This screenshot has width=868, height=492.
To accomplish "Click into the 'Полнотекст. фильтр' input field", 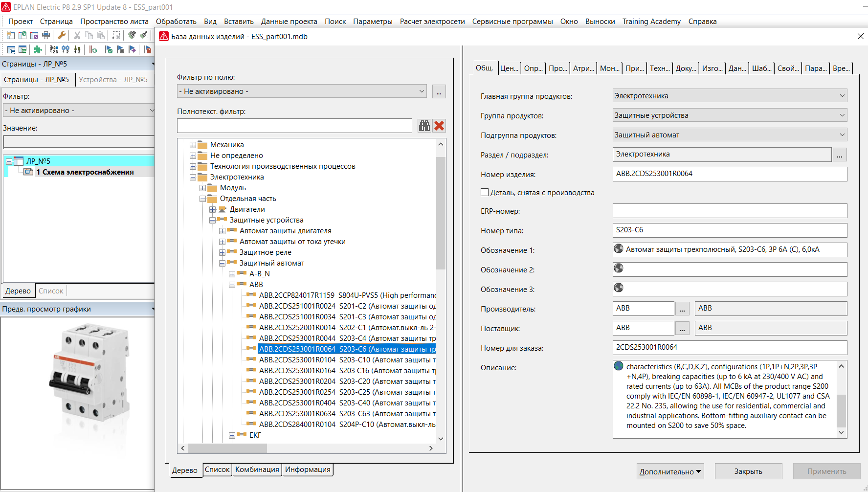I will (294, 126).
